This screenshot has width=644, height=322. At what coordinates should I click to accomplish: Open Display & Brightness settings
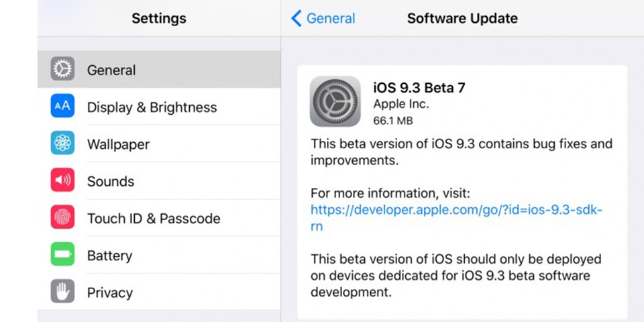click(x=159, y=107)
